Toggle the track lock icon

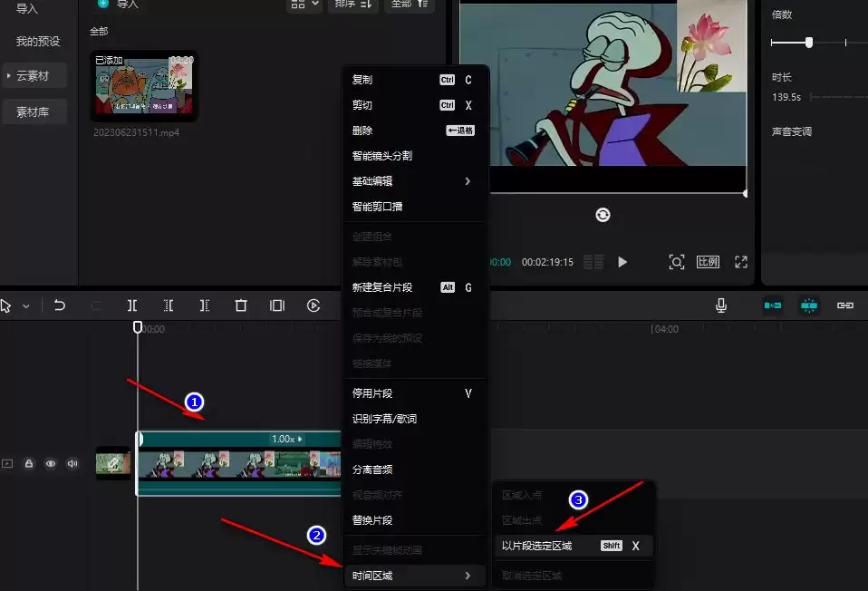pos(28,463)
